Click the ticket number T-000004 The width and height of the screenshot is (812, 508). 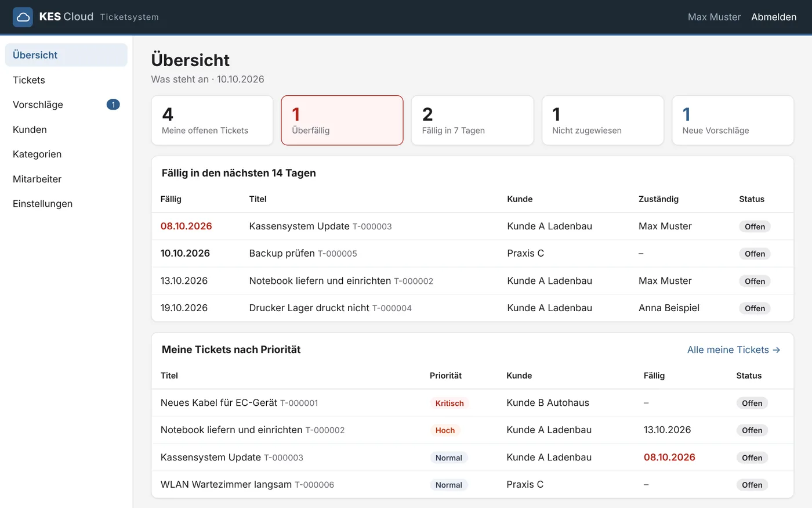coord(392,308)
